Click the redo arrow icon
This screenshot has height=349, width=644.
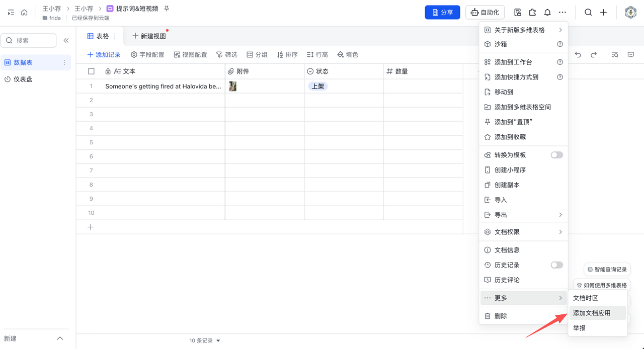[594, 55]
